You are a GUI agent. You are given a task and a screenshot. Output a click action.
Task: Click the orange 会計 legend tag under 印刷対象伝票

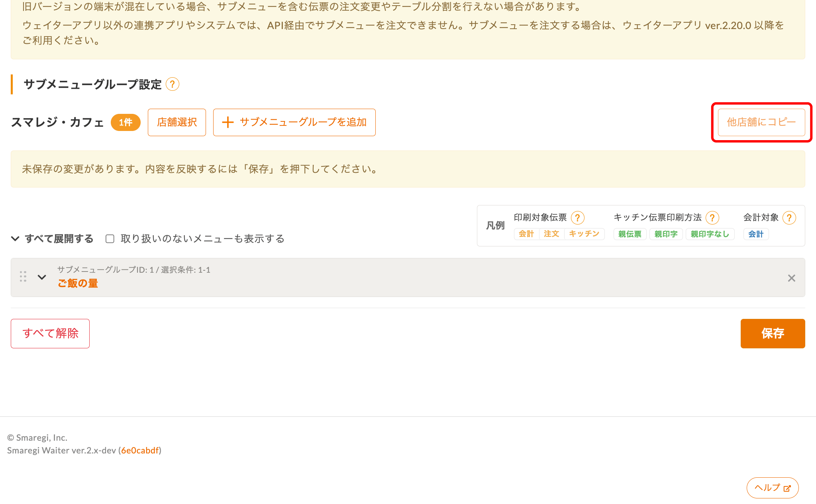(x=526, y=234)
